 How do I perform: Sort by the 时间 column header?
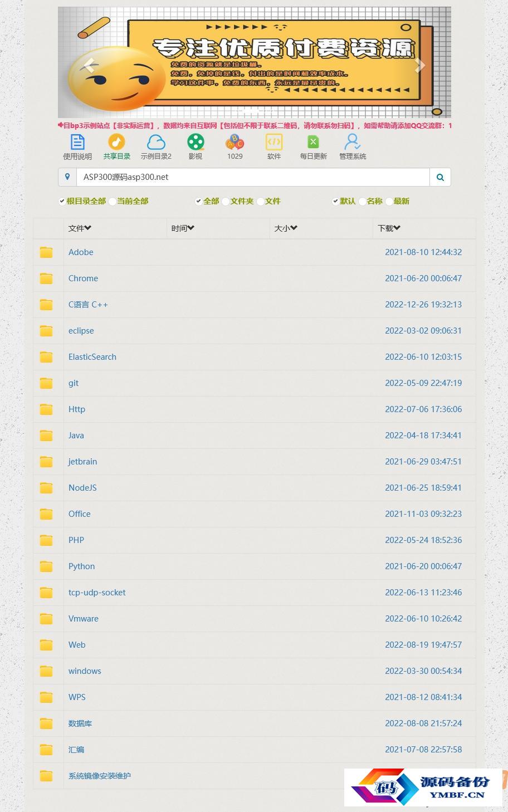183,228
